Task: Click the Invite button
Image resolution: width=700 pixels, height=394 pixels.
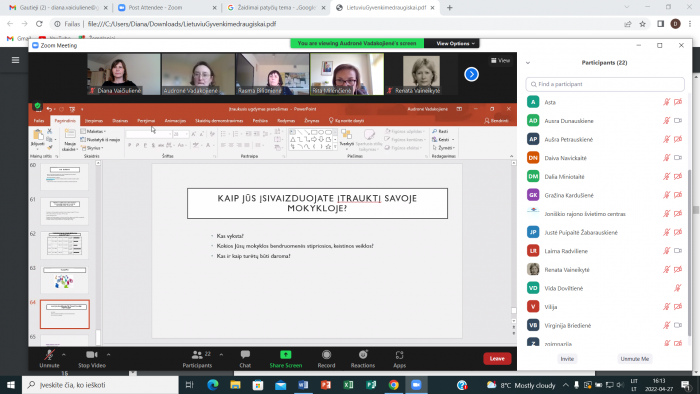Action: [x=567, y=359]
